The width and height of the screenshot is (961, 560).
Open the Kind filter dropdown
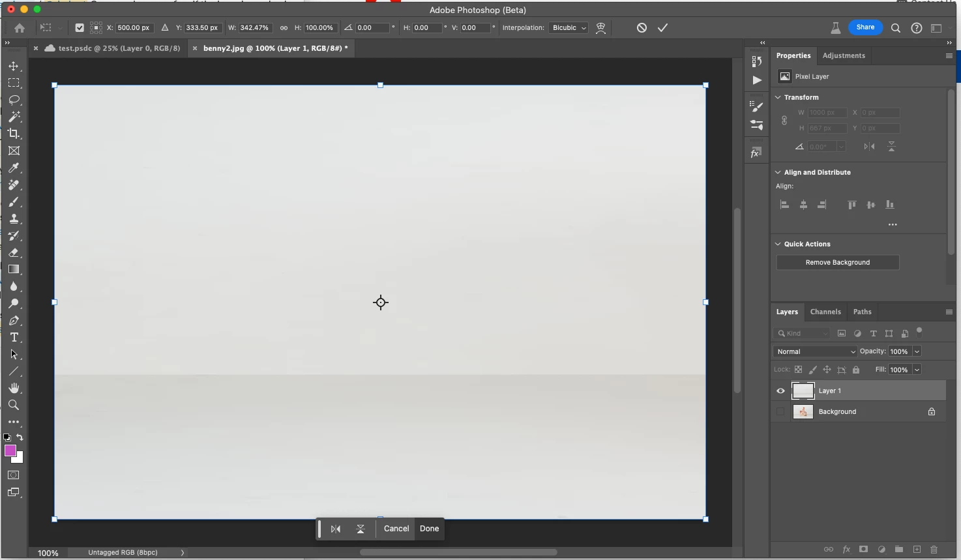802,333
